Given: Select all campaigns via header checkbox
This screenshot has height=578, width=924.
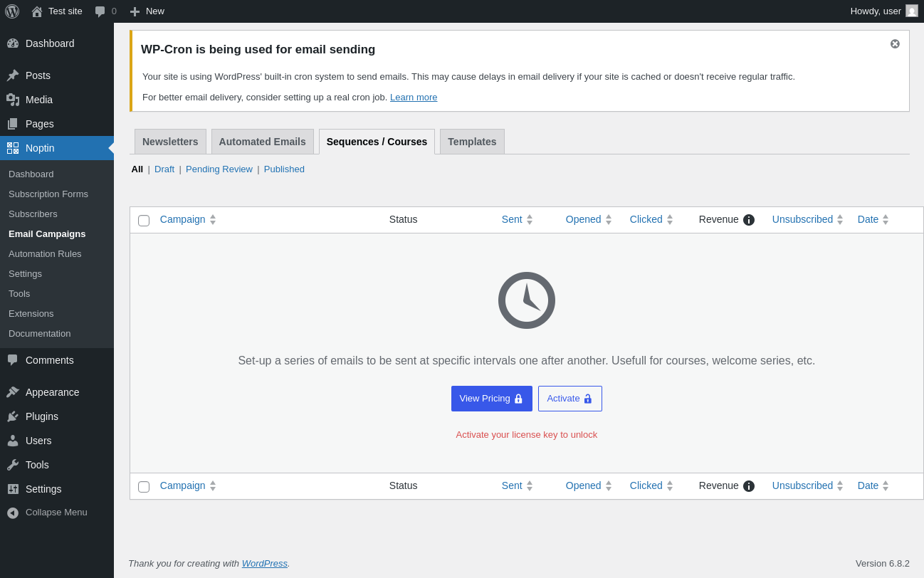Looking at the screenshot, I should click(x=144, y=221).
